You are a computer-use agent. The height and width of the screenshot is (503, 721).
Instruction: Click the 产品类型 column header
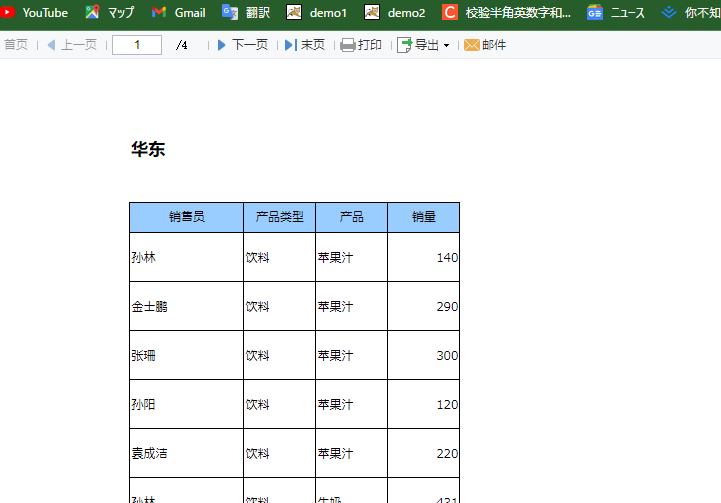point(280,217)
